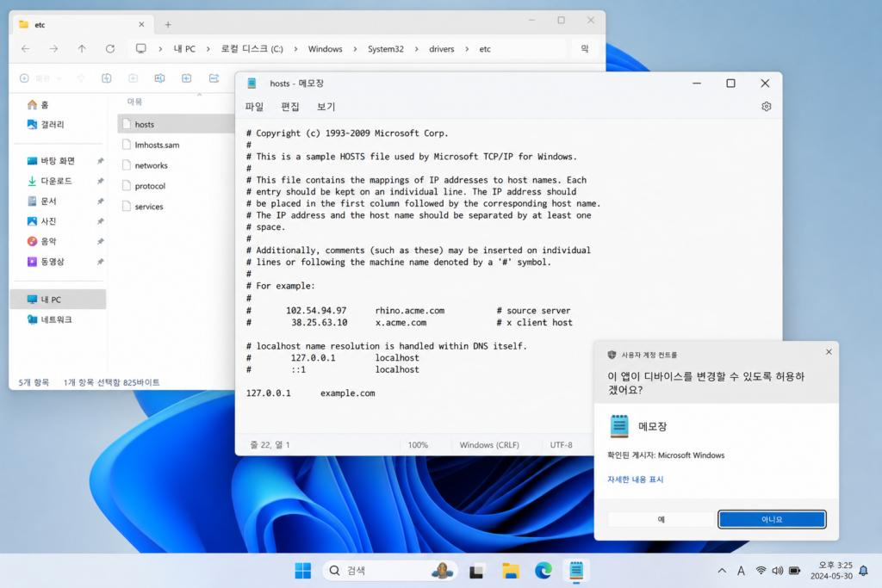Click the pin icon beside 바탕 화면
The height and width of the screenshot is (588, 882).
[100, 161]
